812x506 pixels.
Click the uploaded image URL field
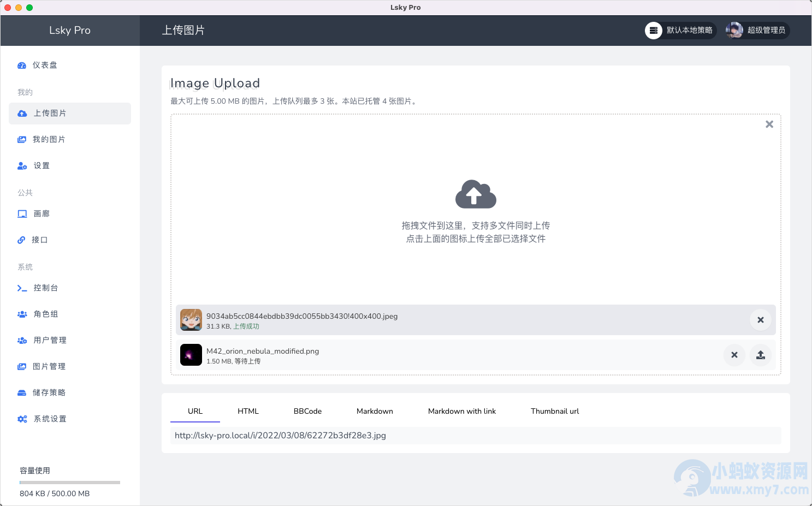pos(476,436)
